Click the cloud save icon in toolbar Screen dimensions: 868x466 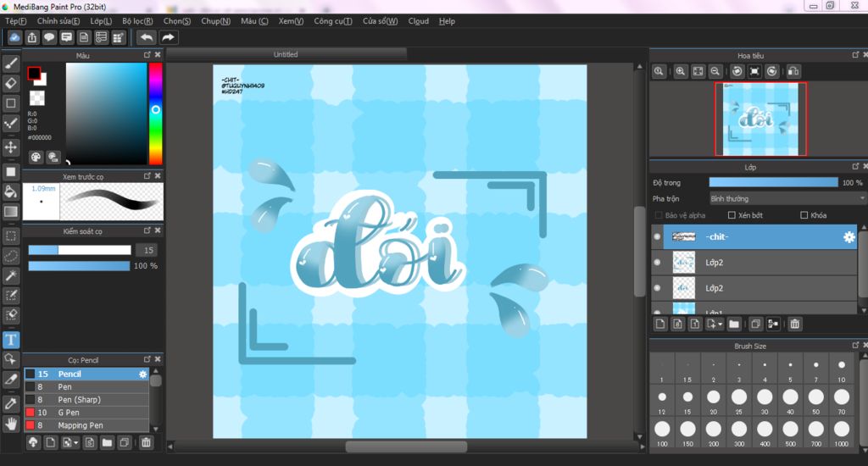[14, 37]
